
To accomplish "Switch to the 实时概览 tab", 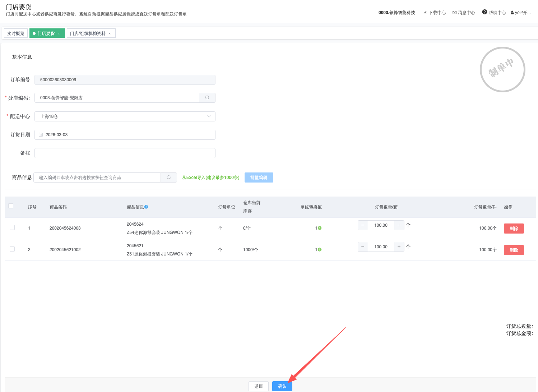I will [16, 33].
